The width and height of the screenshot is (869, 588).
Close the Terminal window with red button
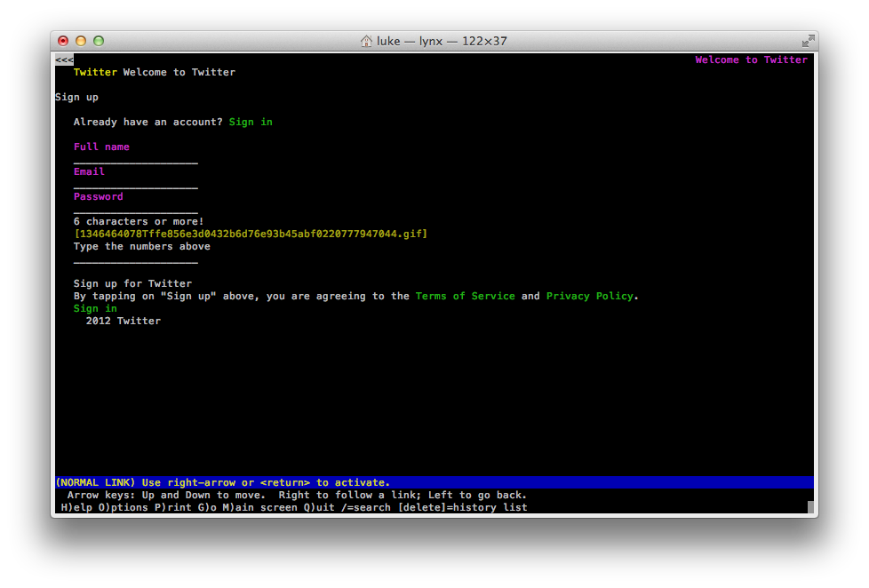click(x=63, y=41)
